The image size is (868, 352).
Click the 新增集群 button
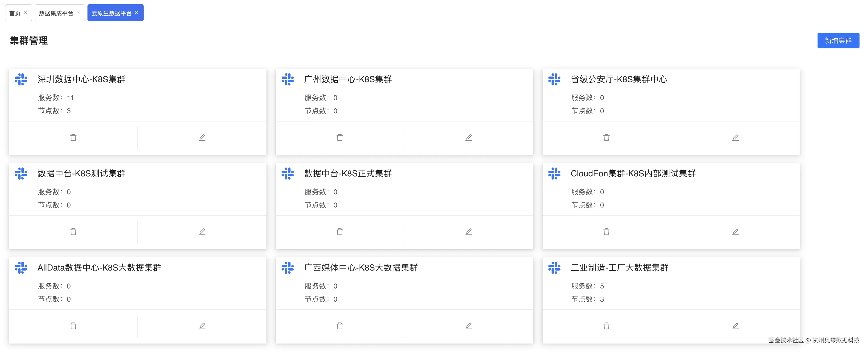tap(838, 41)
